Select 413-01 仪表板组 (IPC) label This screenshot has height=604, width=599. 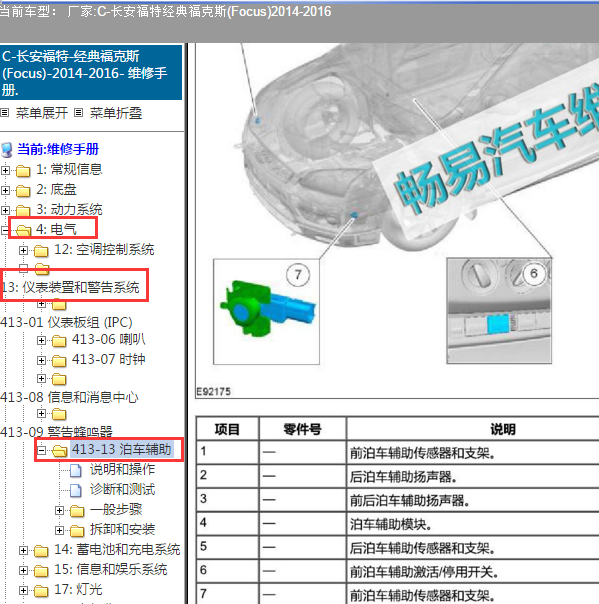[x=66, y=322]
